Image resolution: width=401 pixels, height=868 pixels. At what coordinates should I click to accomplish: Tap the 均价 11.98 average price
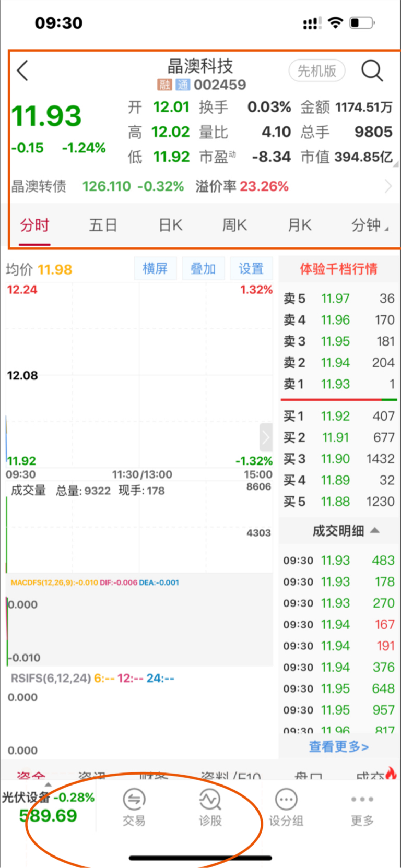point(39,269)
